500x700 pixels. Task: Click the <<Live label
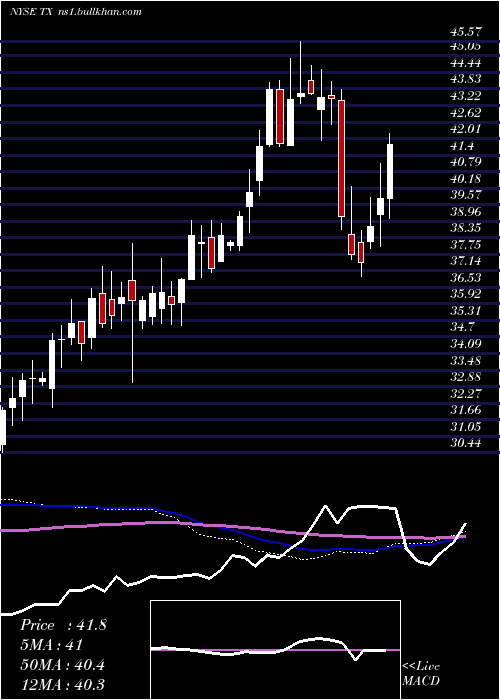pos(421,667)
